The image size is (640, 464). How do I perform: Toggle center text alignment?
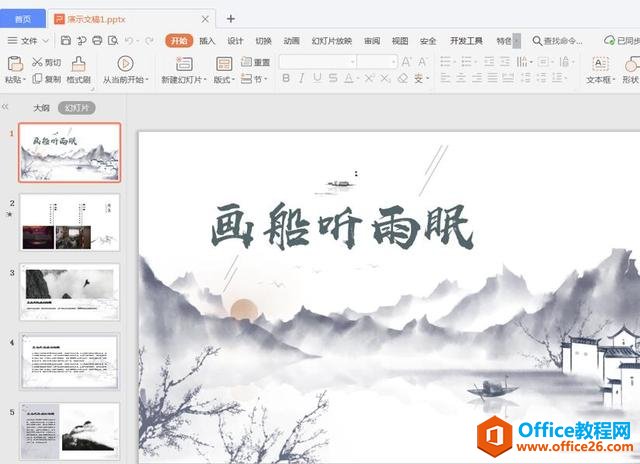click(461, 78)
